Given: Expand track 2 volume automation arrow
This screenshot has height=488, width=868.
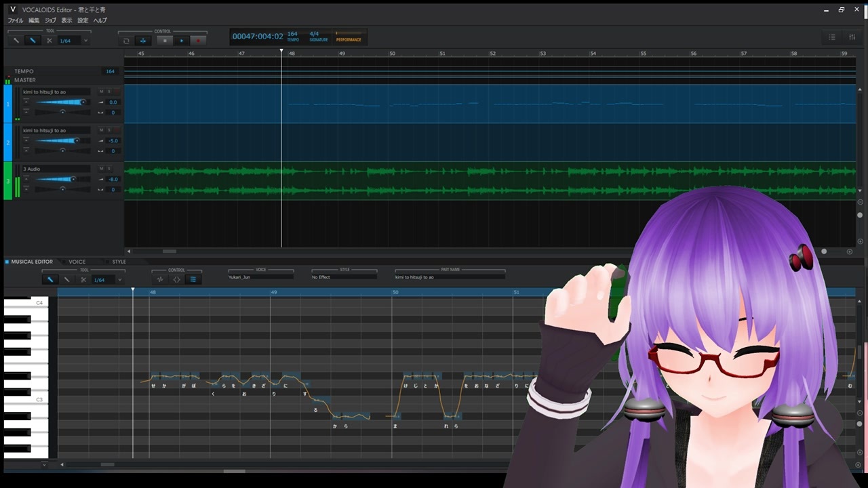Looking at the screenshot, I should click(x=26, y=140).
